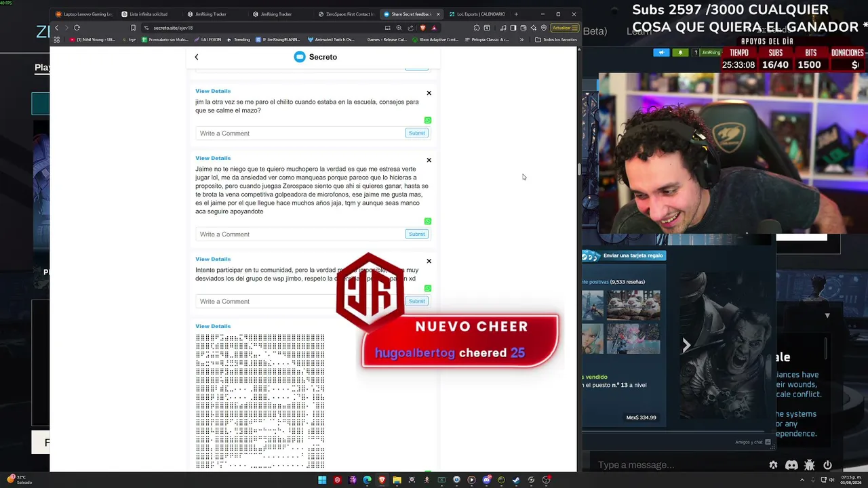Click the green notification bell button
The height and width of the screenshot is (488, 868).
coord(680,52)
